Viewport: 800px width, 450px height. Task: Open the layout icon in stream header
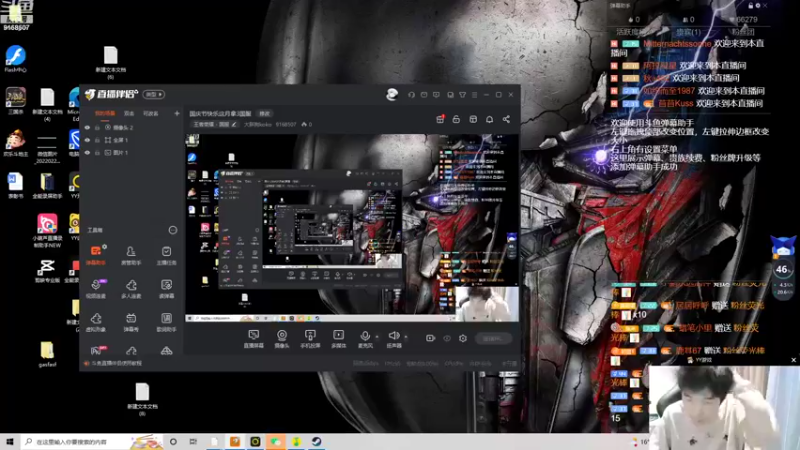[x=473, y=119]
